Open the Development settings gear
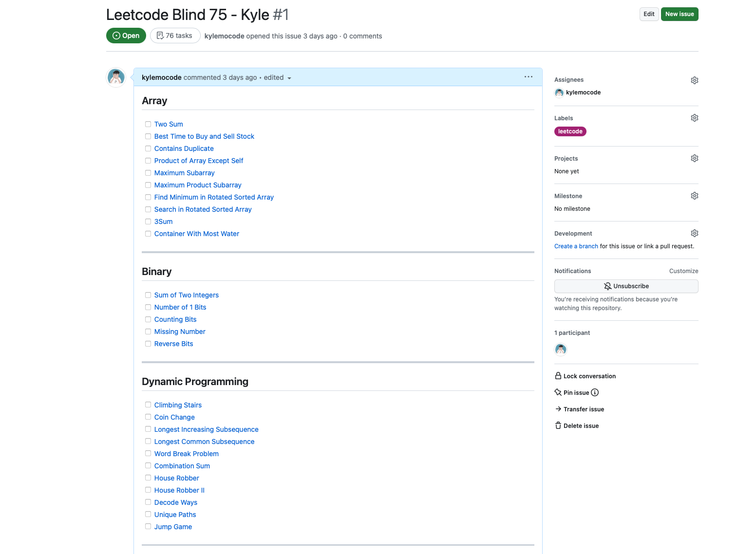Viewport: 756px width, 554px height. 695,233
